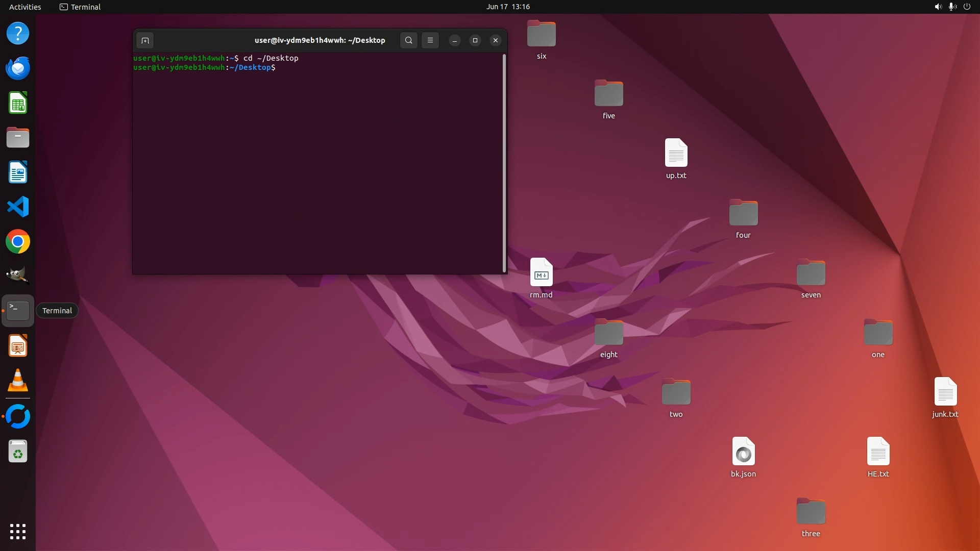Image resolution: width=980 pixels, height=551 pixels.
Task: Open Thunderbird Mail from dock
Action: pos(18,68)
